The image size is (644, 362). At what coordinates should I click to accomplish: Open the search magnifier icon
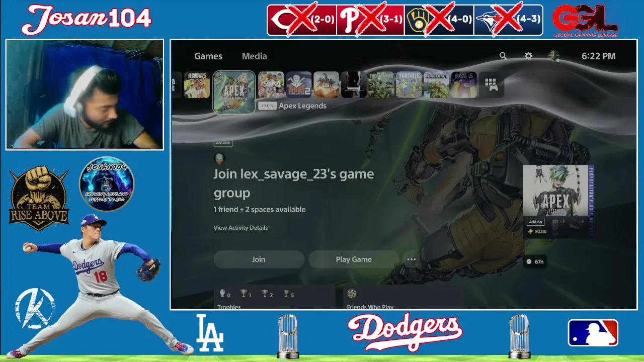[x=503, y=56]
